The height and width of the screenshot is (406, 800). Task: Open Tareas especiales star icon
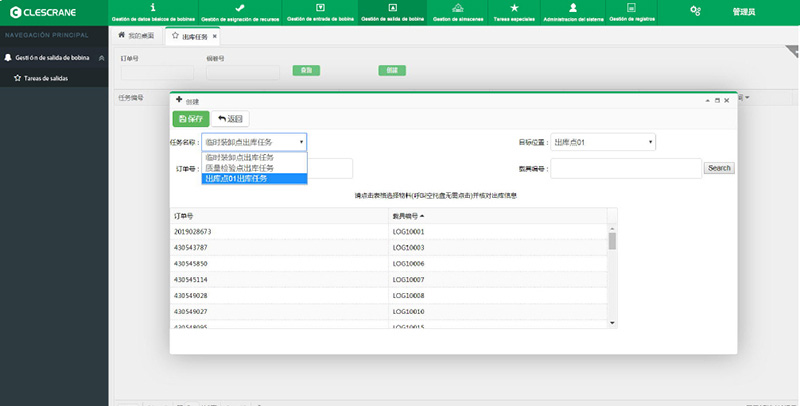click(x=514, y=8)
